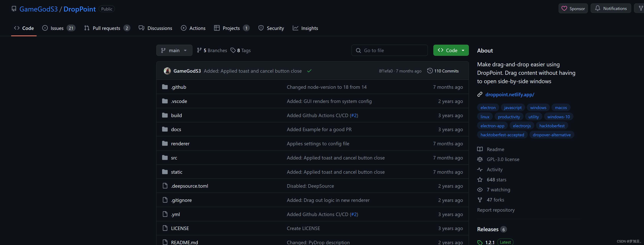Screen dimensions: 644x245
Task: Expand the green Code dropdown
Action: 451,50
